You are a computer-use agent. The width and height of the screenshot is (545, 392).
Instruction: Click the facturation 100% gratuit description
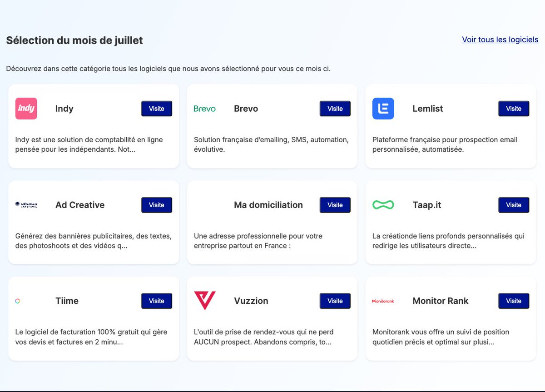[x=91, y=337]
